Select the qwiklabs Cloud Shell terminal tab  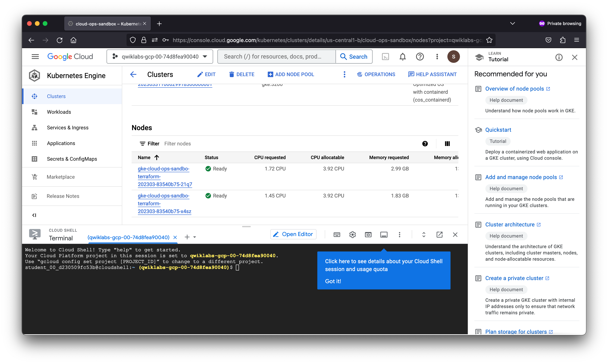pos(128,237)
